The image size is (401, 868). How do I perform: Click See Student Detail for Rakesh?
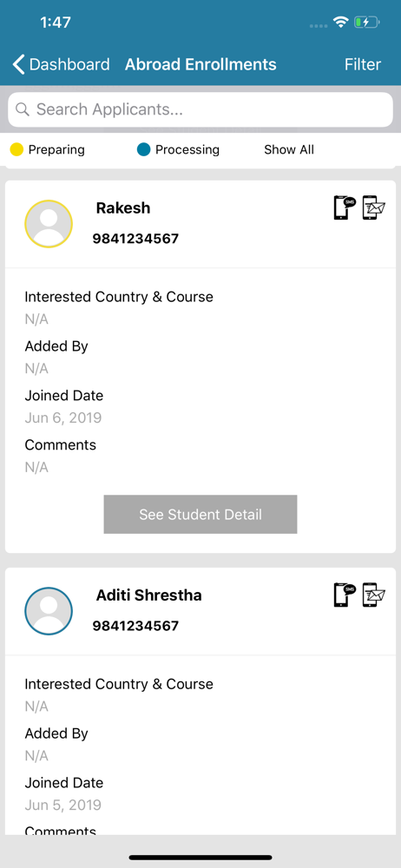coord(200,514)
